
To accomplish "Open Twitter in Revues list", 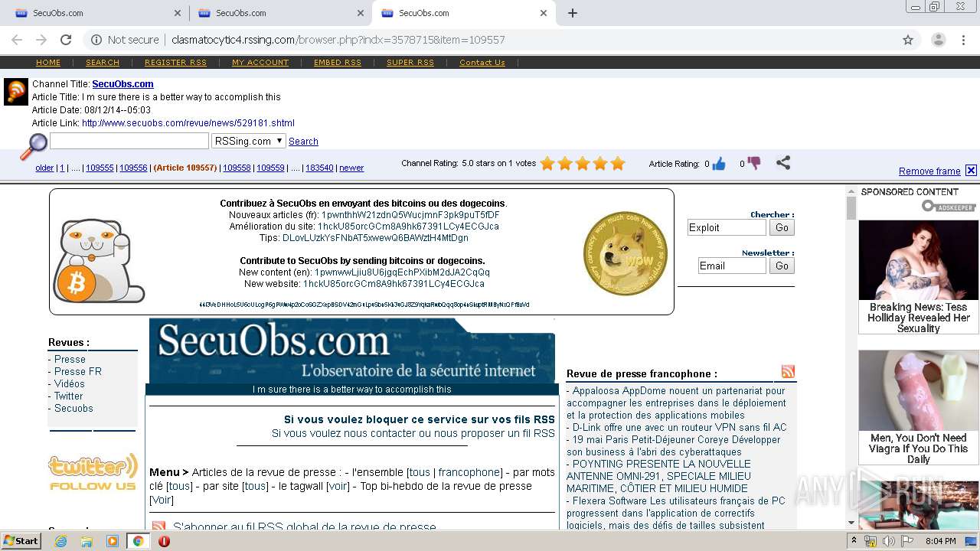I will coord(68,396).
